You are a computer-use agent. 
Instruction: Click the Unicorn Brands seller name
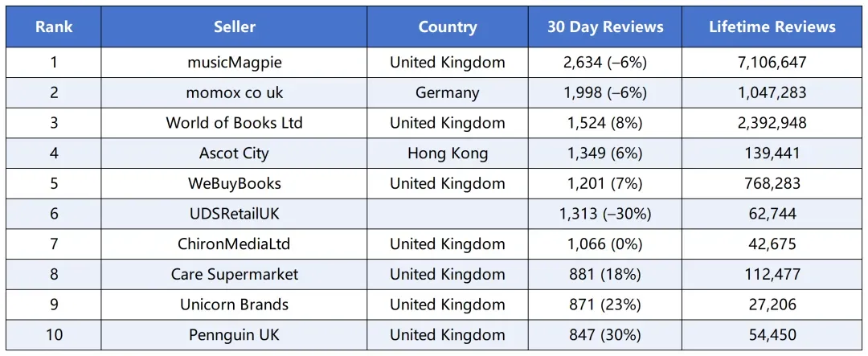tap(234, 305)
